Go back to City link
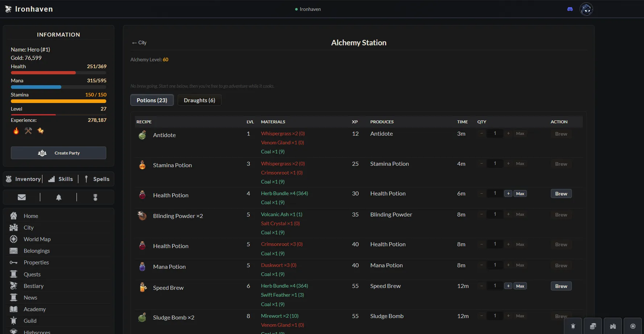 coord(139,42)
